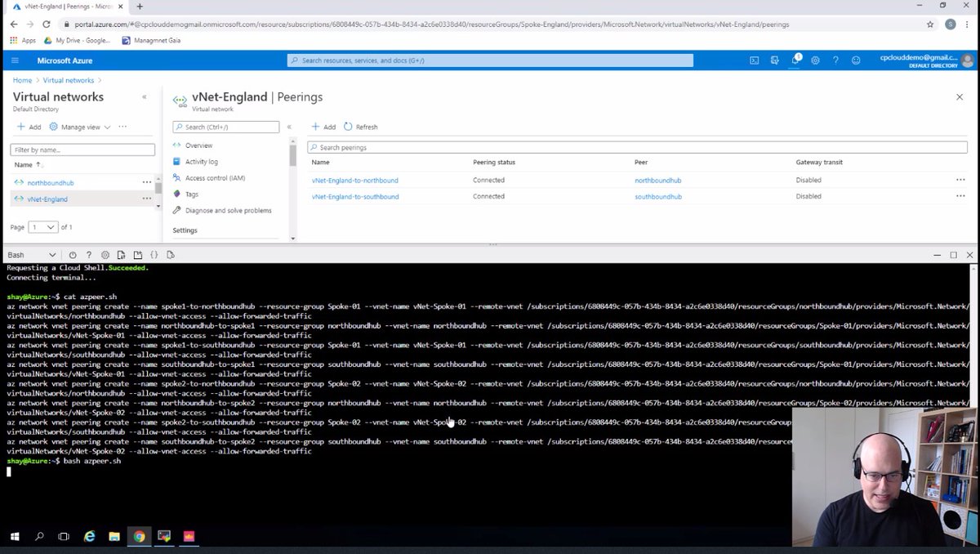Click the Filter by name field
The width and height of the screenshot is (980, 554).
click(82, 150)
